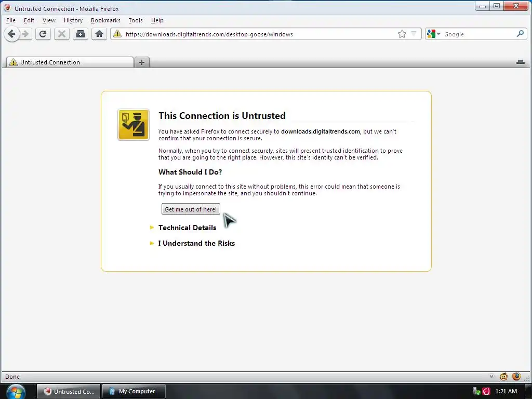Click the warning site identity icon in address bar
The width and height of the screenshot is (532, 399).
[117, 34]
